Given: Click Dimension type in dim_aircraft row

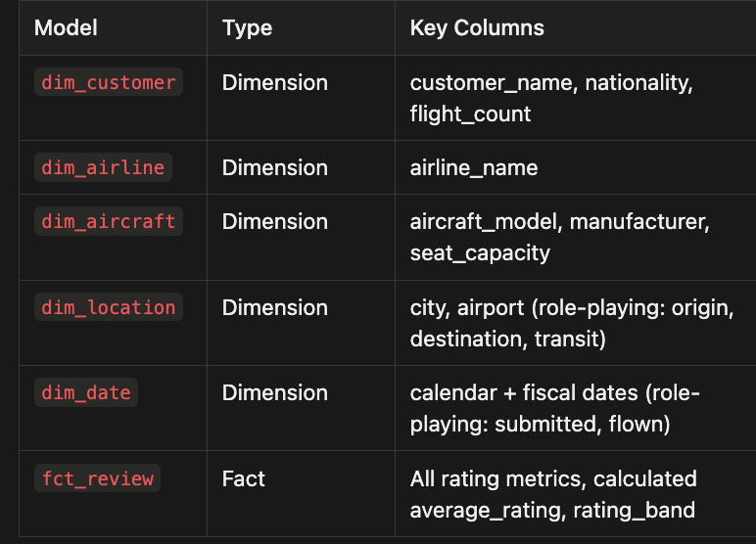Looking at the screenshot, I should point(275,222).
